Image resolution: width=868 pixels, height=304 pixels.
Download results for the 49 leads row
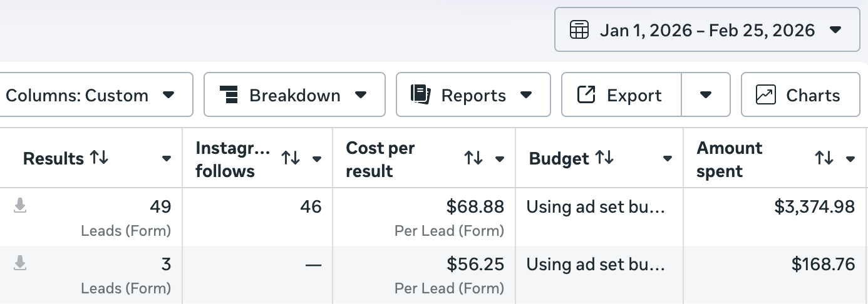[x=20, y=206]
